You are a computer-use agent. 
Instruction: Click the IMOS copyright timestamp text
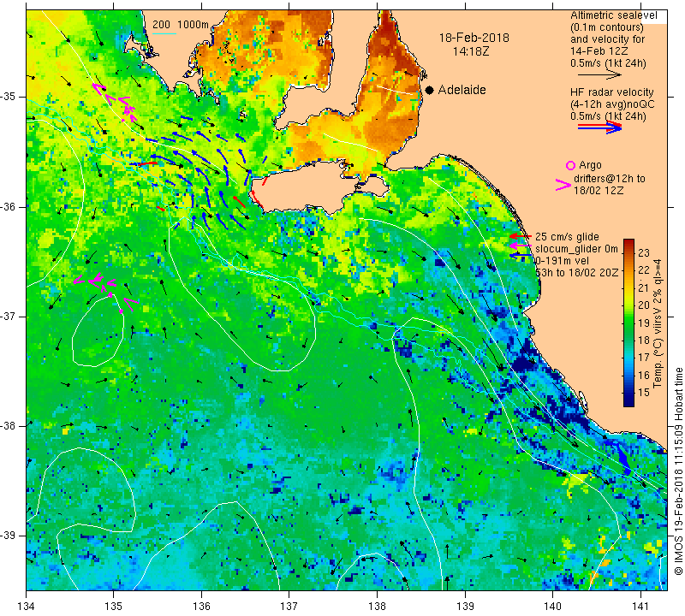click(678, 471)
